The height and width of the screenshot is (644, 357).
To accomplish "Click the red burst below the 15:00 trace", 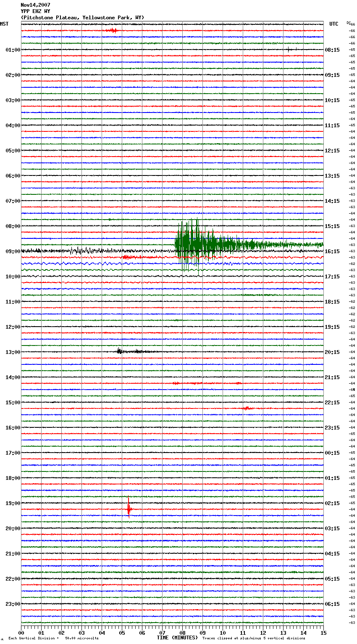I will 247,408.
